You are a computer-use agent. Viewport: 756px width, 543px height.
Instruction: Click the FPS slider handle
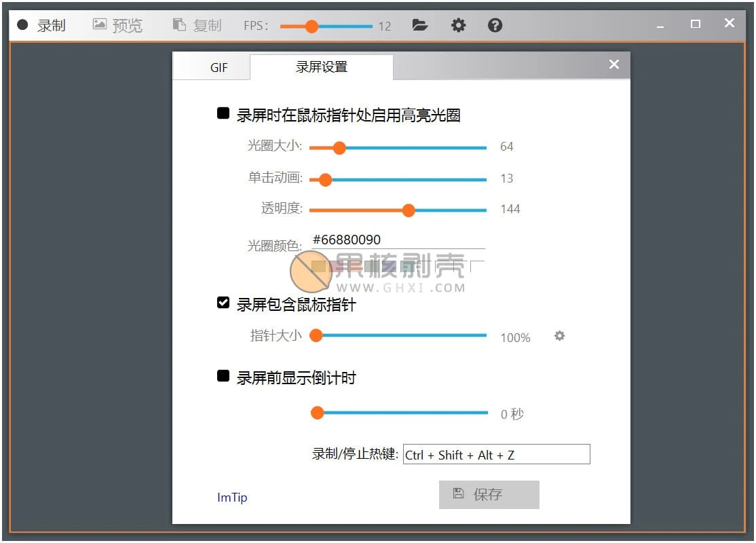(311, 26)
